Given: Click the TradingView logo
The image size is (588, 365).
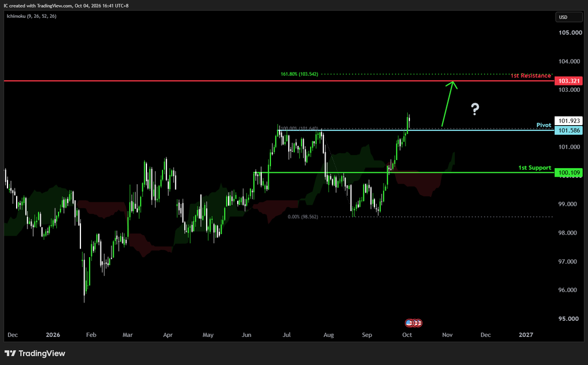Looking at the screenshot, I should 35,354.
